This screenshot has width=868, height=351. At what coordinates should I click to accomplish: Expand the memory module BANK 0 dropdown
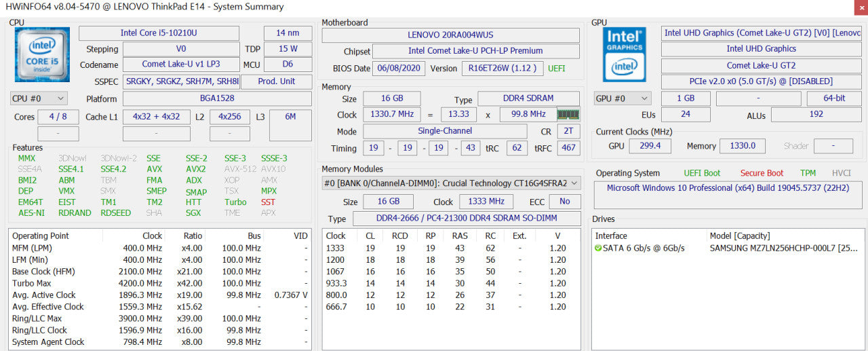[451, 183]
